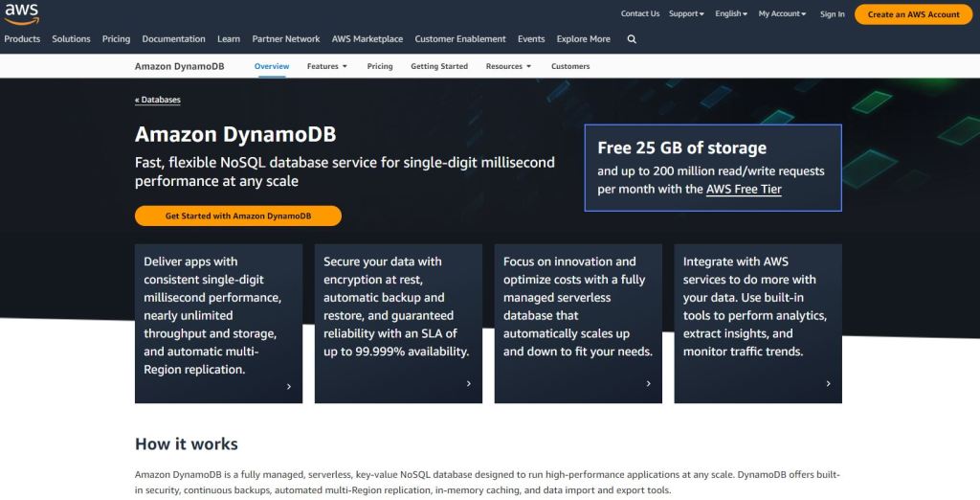Open the Deliver apps performance card
The height and width of the screenshot is (500, 980).
tap(219, 324)
